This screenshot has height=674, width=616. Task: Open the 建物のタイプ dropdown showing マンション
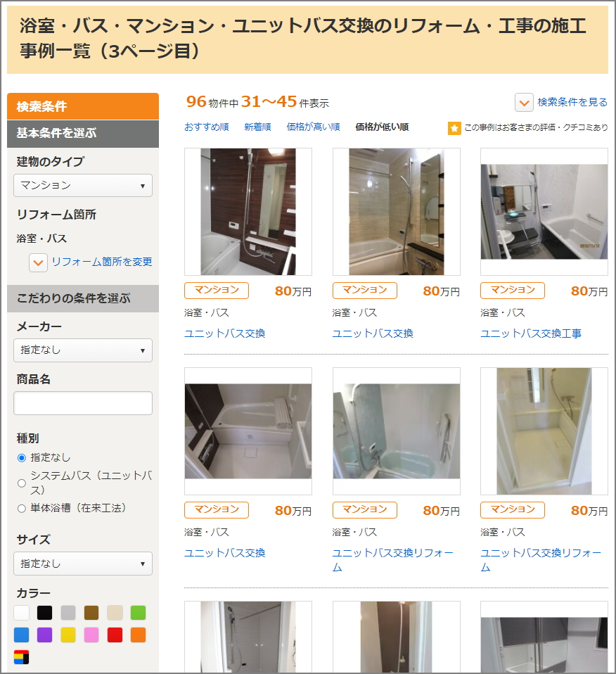click(83, 185)
